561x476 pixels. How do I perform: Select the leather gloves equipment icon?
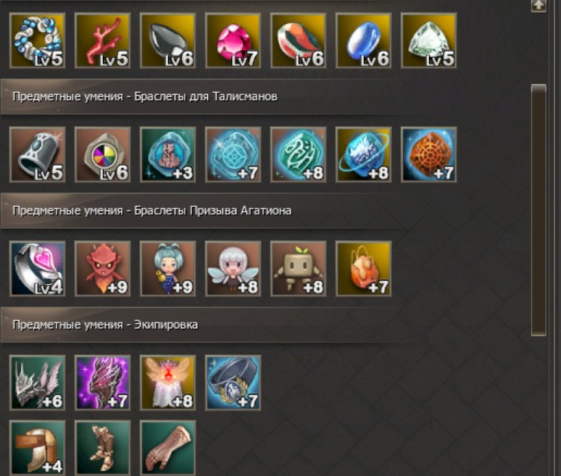coord(168,448)
